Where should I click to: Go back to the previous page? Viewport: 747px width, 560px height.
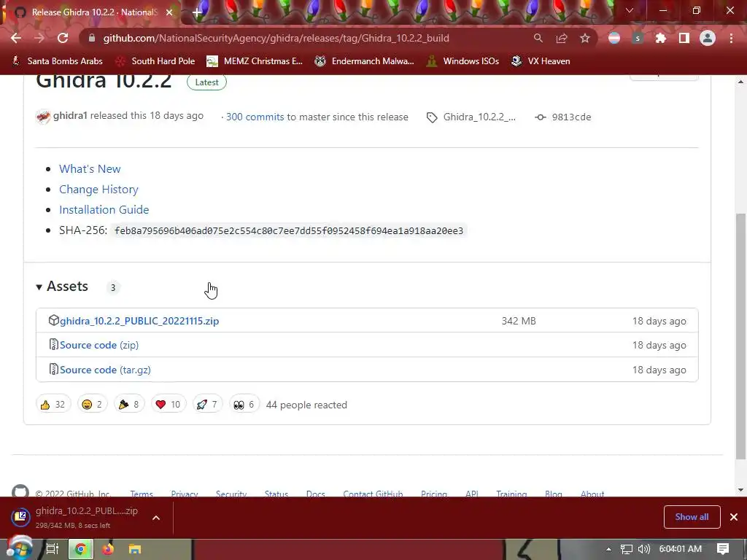click(16, 38)
